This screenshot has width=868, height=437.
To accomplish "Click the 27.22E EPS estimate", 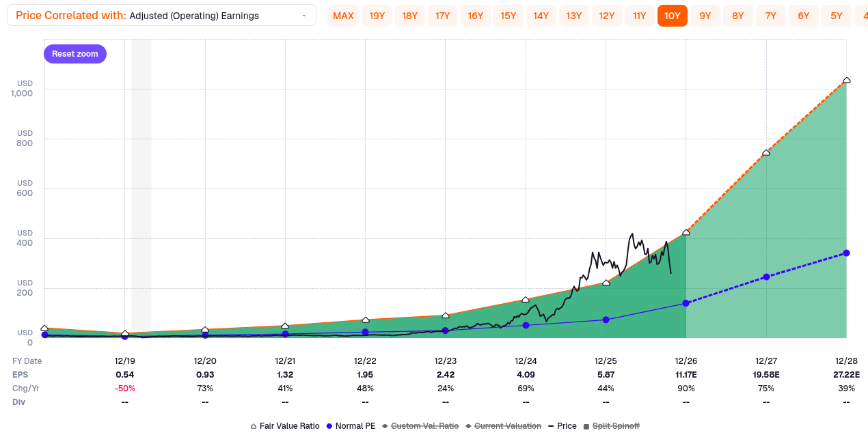I will tap(846, 375).
